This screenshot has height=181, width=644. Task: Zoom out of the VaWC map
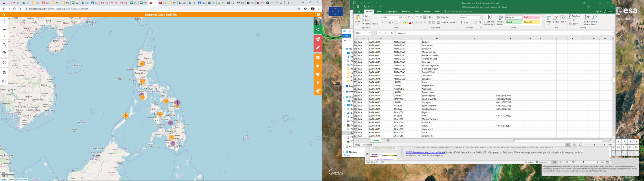pyautogui.click(x=4, y=29)
